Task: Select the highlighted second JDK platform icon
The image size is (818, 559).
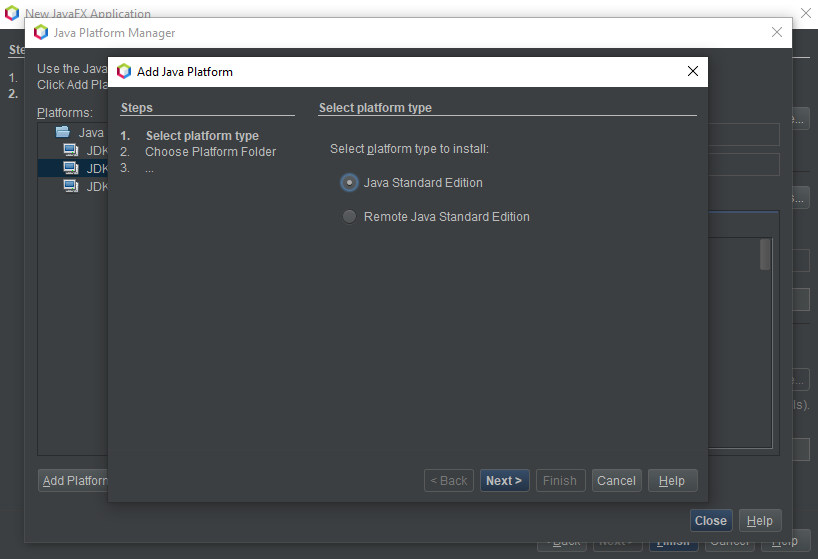Action: 71,168
